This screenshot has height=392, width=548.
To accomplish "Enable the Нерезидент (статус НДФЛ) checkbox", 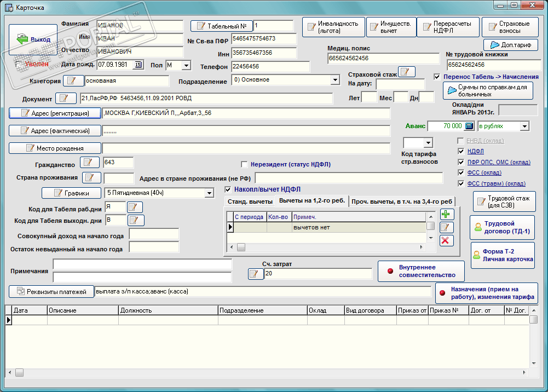I will pyautogui.click(x=244, y=164).
